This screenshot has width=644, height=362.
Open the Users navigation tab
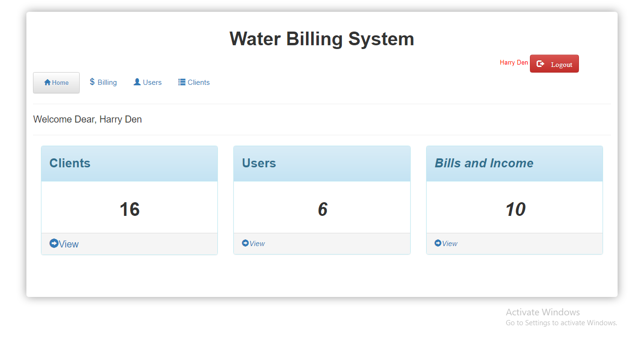[151, 82]
